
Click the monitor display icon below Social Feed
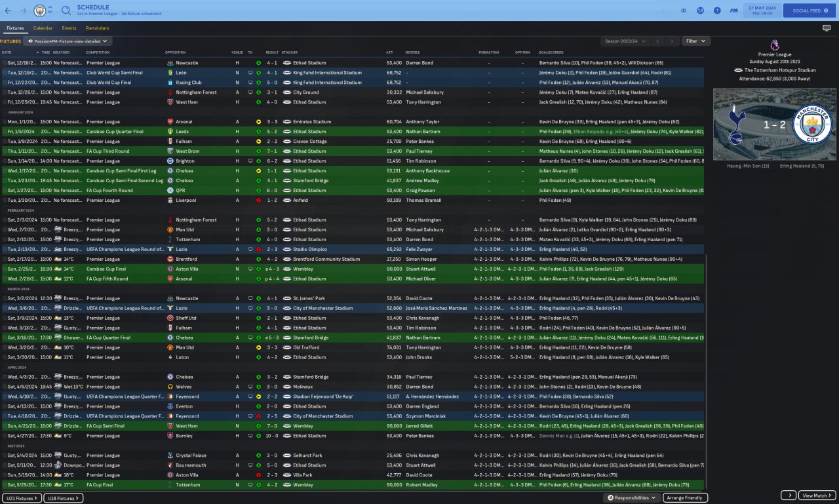tap(826, 28)
